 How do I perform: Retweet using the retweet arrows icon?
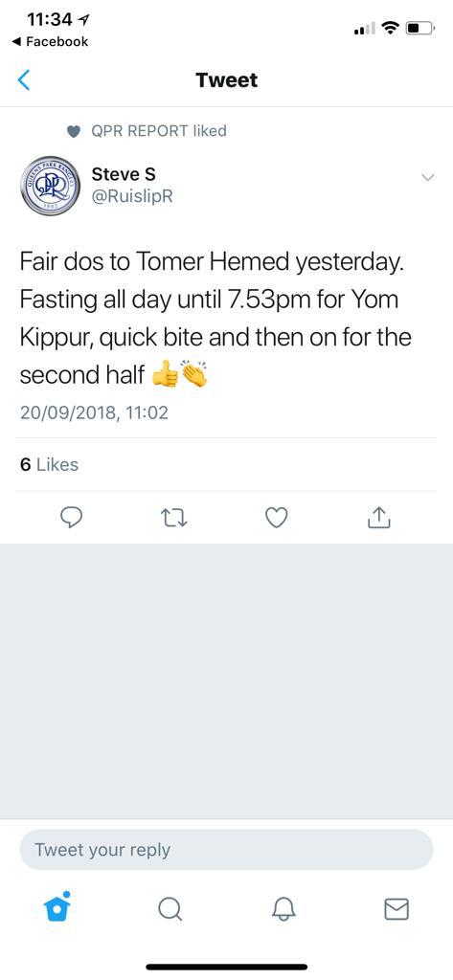tap(173, 517)
